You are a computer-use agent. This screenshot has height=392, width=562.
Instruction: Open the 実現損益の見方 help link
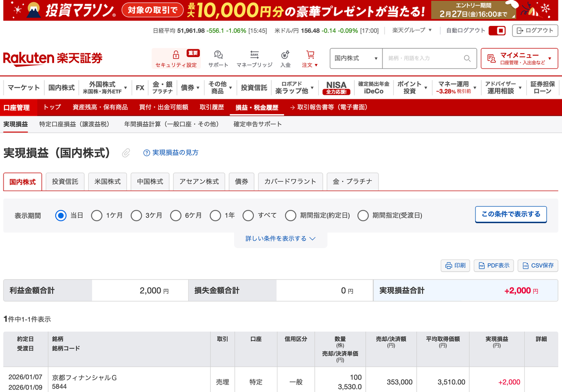pyautogui.click(x=173, y=152)
